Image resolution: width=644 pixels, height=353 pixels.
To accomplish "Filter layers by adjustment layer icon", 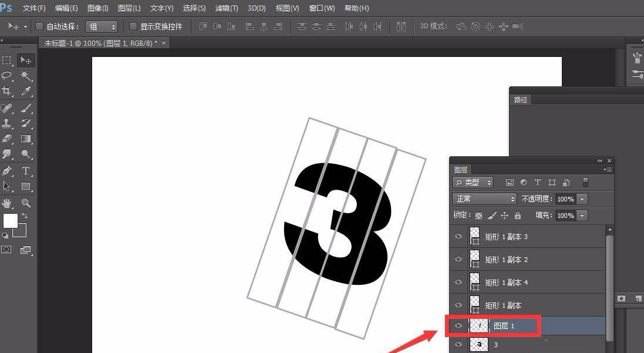I will pyautogui.click(x=524, y=182).
